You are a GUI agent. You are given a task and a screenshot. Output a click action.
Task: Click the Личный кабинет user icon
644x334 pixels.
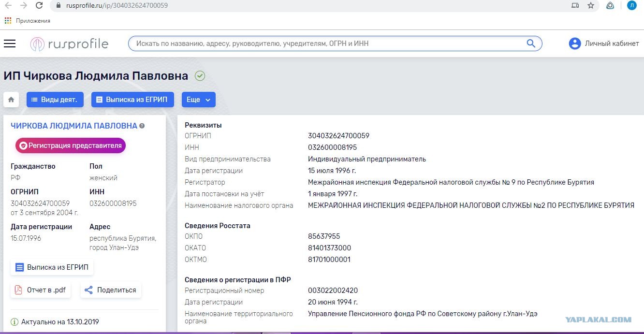tap(575, 44)
